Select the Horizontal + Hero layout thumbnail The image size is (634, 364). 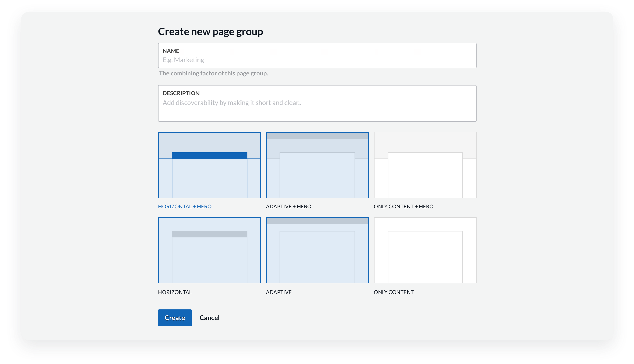(x=209, y=165)
